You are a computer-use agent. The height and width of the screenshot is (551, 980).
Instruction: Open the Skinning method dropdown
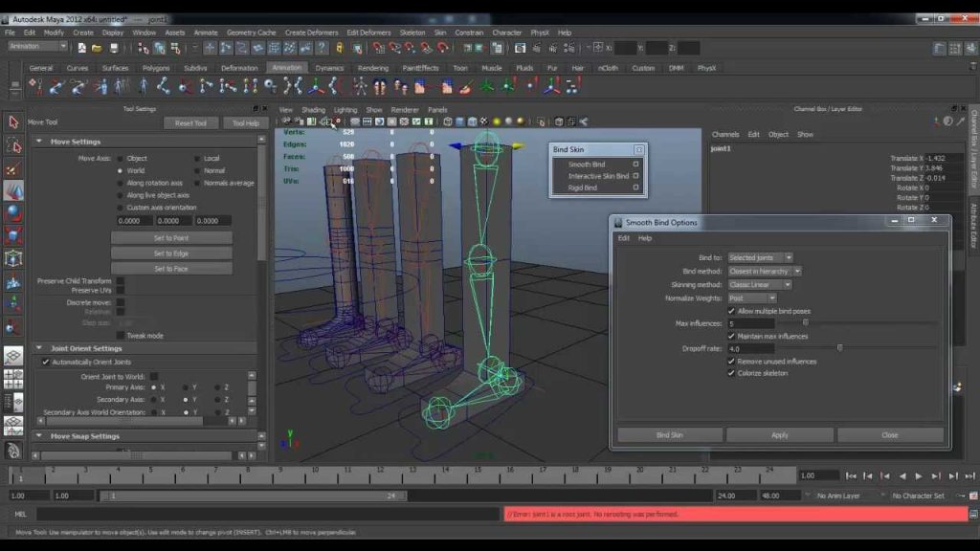(759, 284)
